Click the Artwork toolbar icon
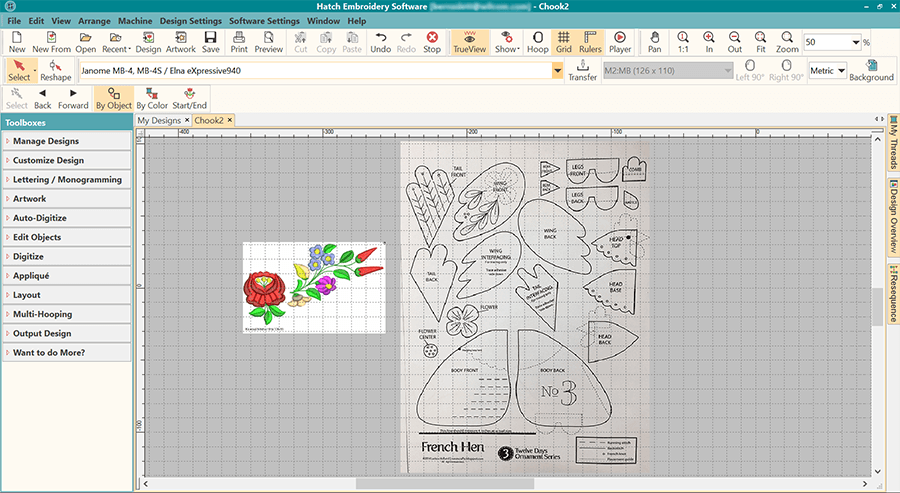900x493 pixels. tap(181, 42)
